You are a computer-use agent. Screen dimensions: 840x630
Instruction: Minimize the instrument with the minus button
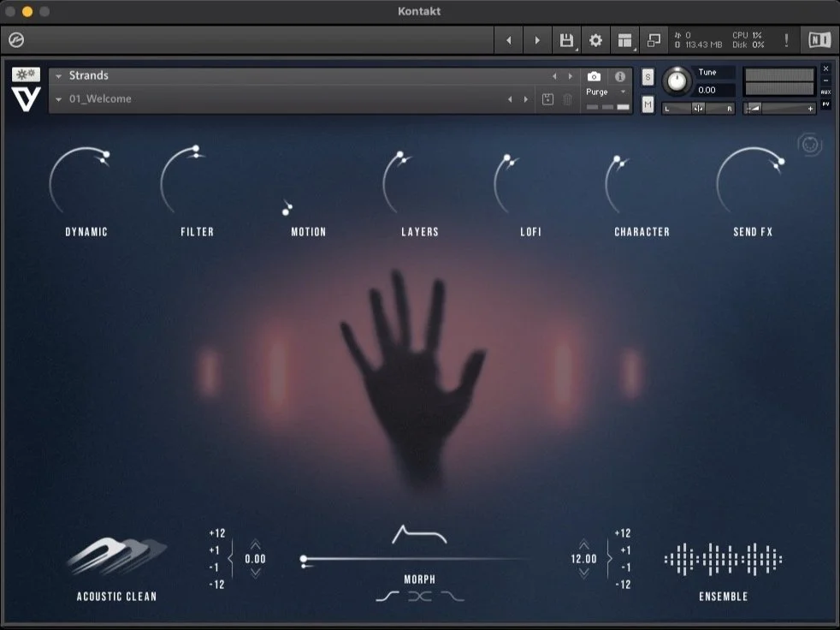825,80
